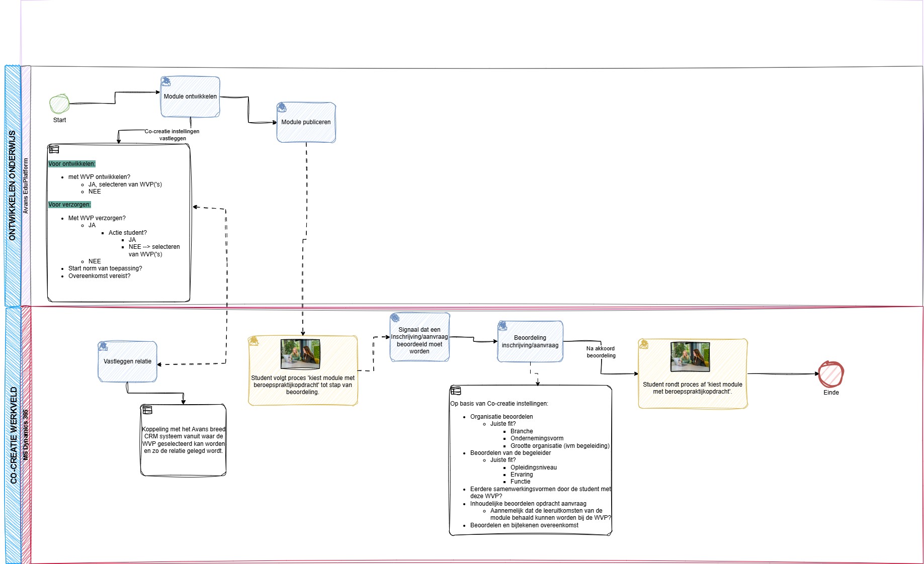This screenshot has width=924, height=564.
Task: Click 'Beoordelen en bijtekenen overeenkomst' bullet
Action: (x=524, y=525)
